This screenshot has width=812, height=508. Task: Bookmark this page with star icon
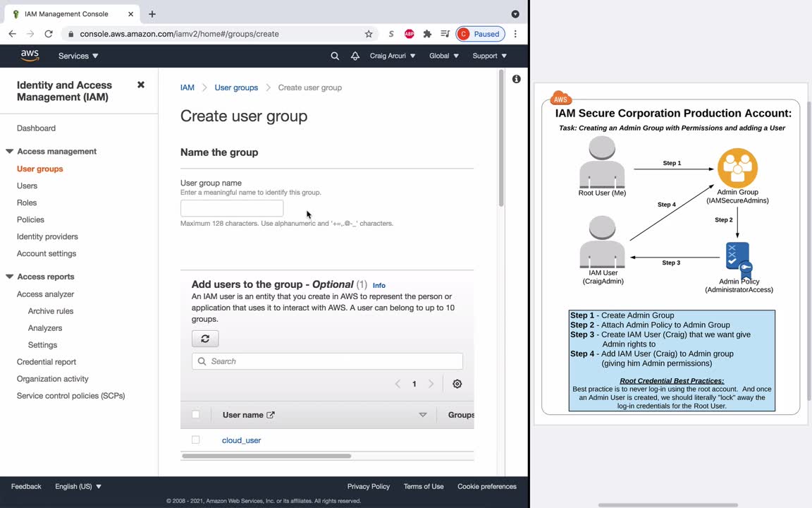click(x=369, y=34)
